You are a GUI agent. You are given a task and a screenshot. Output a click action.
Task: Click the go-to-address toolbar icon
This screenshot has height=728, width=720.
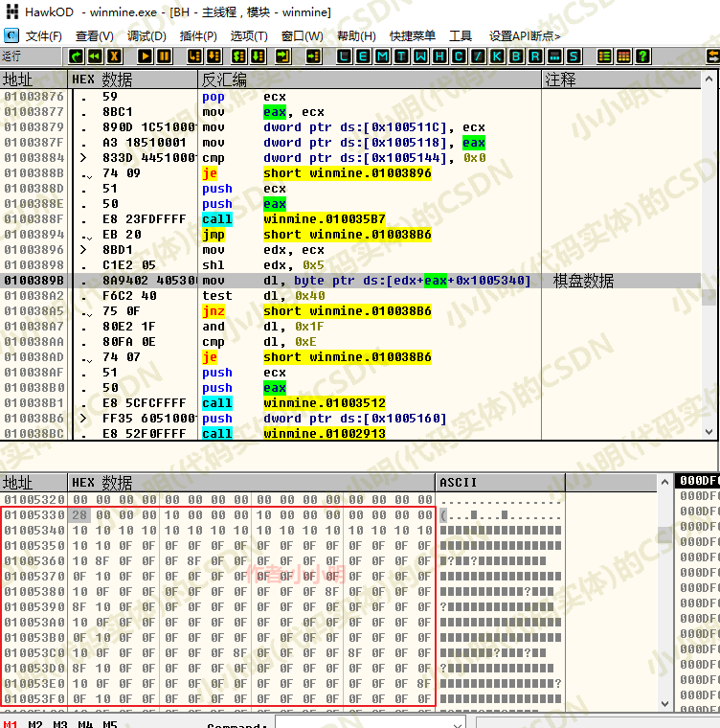(314, 57)
